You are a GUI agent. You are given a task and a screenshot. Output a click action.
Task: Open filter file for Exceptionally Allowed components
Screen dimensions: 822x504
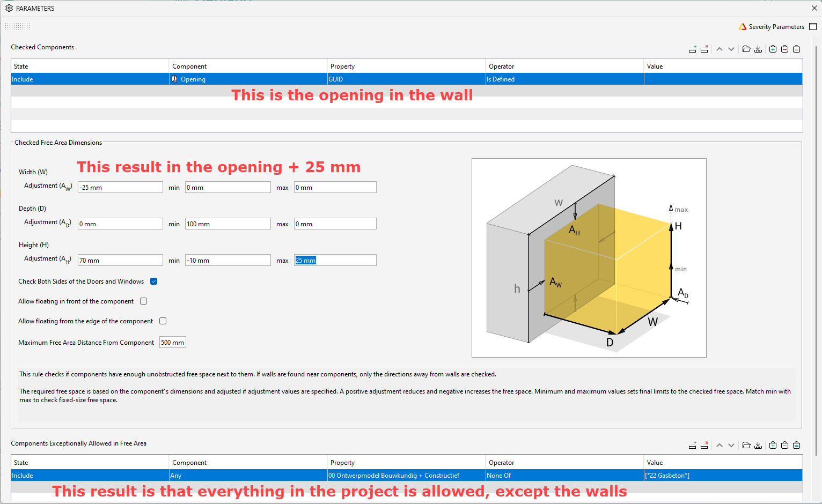click(x=746, y=446)
